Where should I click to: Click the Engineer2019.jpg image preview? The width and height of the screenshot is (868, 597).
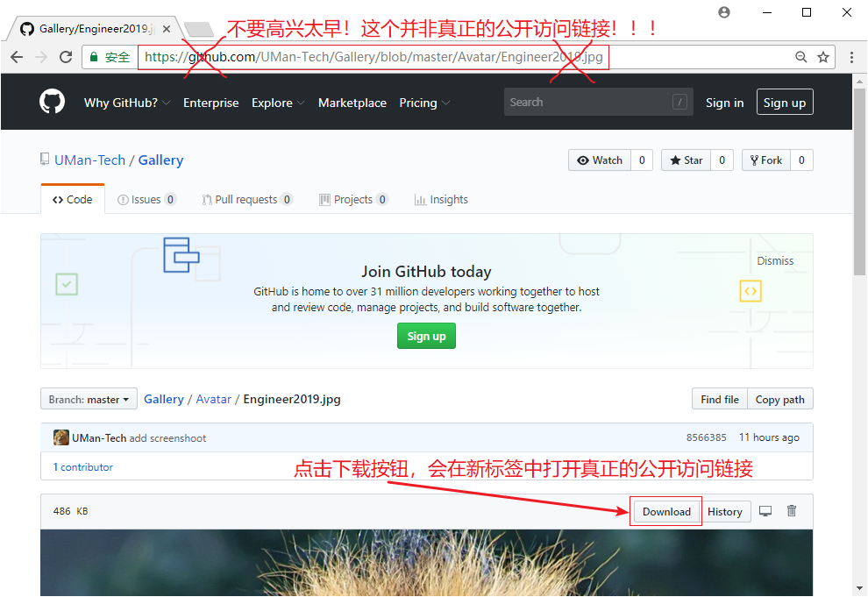[x=426, y=563]
